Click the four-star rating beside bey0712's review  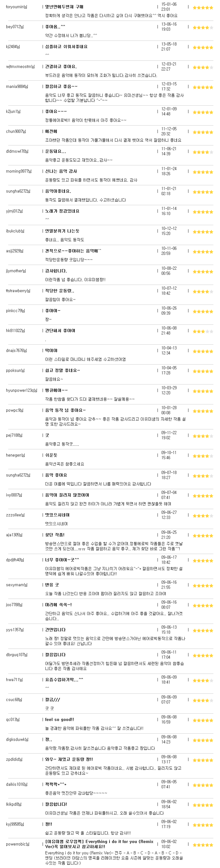click(203, 27)
